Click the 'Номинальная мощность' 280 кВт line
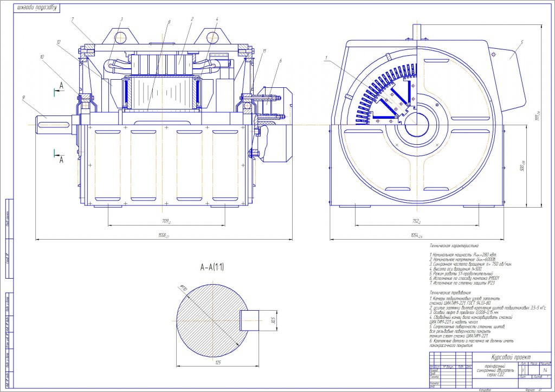Viewport: 555px width, 392px height. click(x=463, y=255)
